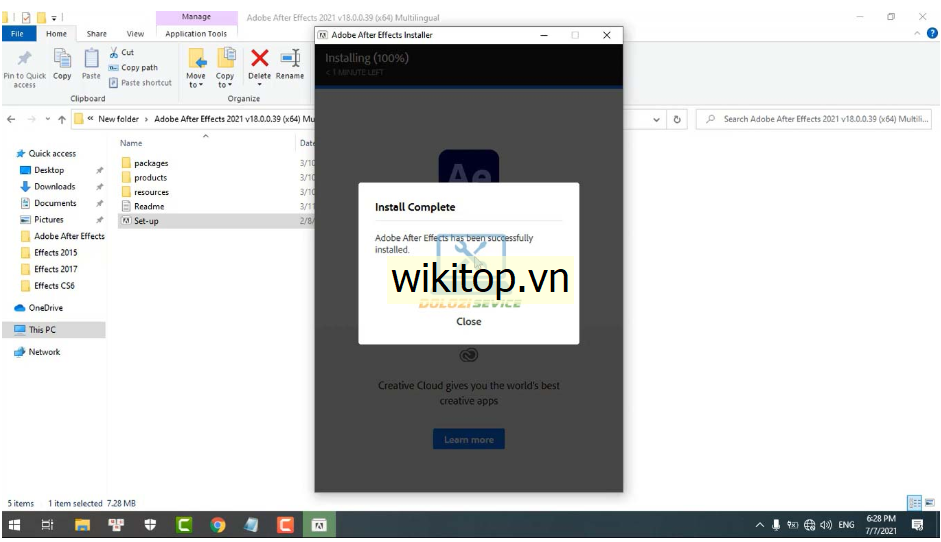Click ENG language indicator in tray
941x542 pixels.
tap(846, 525)
